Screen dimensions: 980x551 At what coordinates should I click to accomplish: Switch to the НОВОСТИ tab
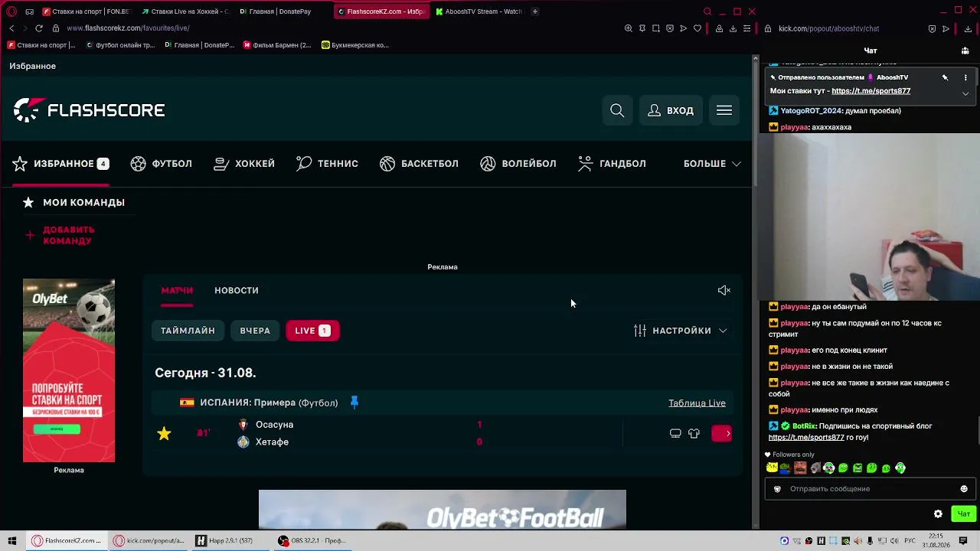click(x=237, y=290)
